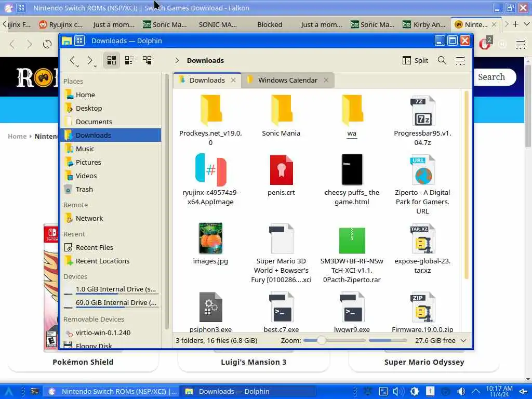Select the Prodkeys.net_v19.0.0 folder

pos(210,121)
